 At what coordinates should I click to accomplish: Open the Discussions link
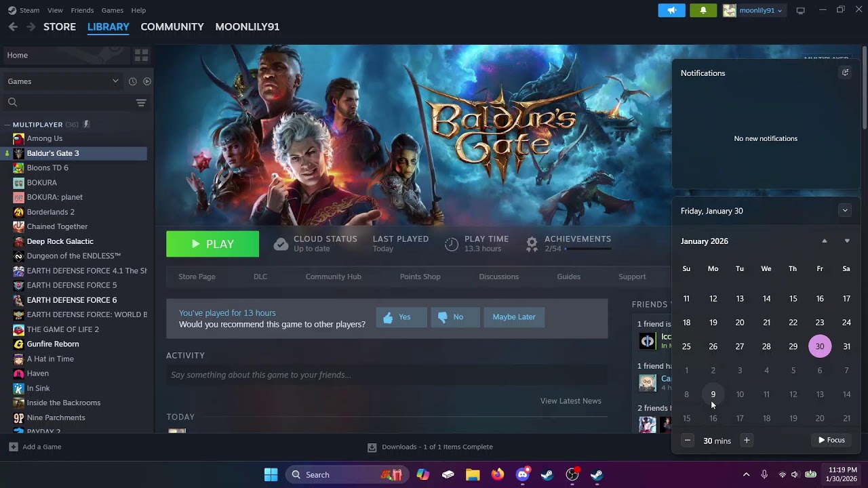(x=499, y=277)
